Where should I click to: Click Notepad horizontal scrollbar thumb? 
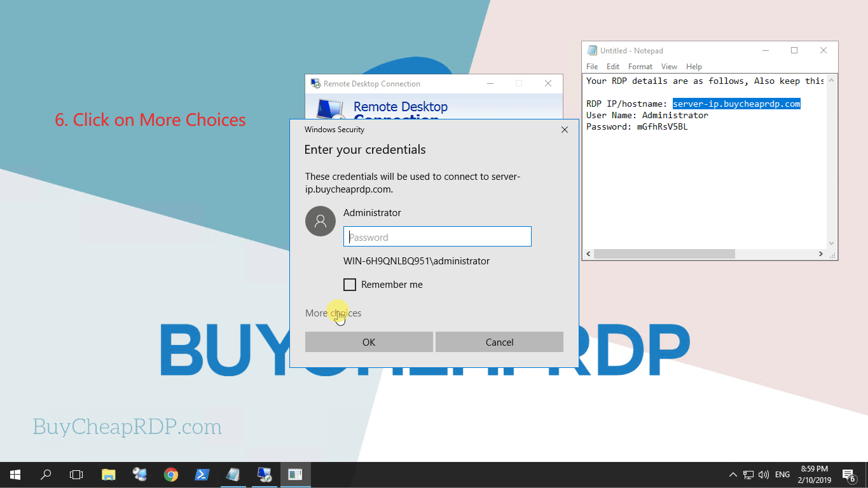[664, 254]
